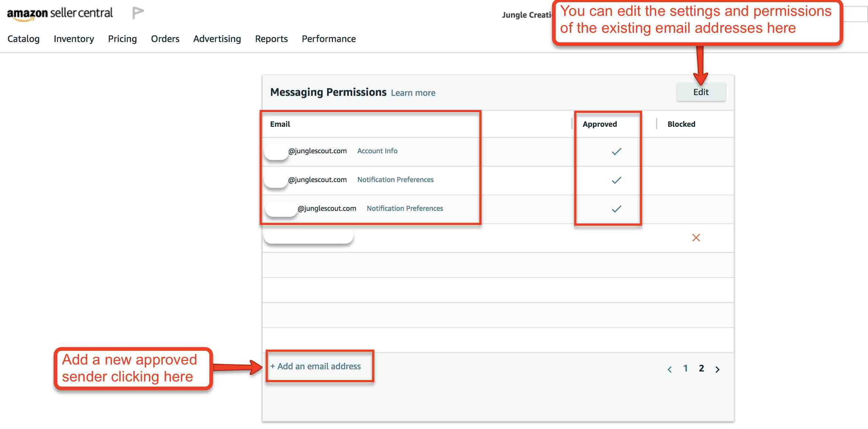Click the flag icon beside the logo

pyautogui.click(x=138, y=13)
